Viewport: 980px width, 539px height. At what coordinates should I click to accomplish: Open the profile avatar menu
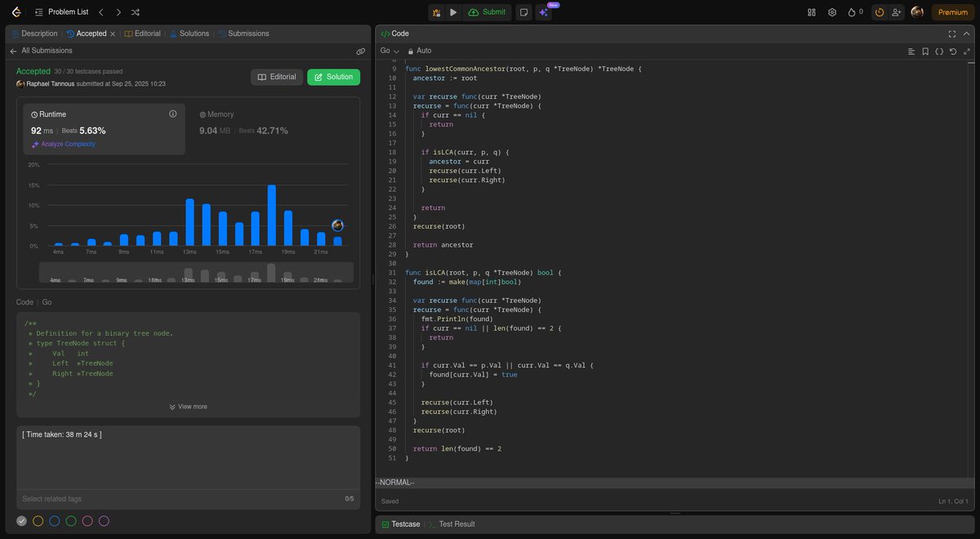coord(917,12)
